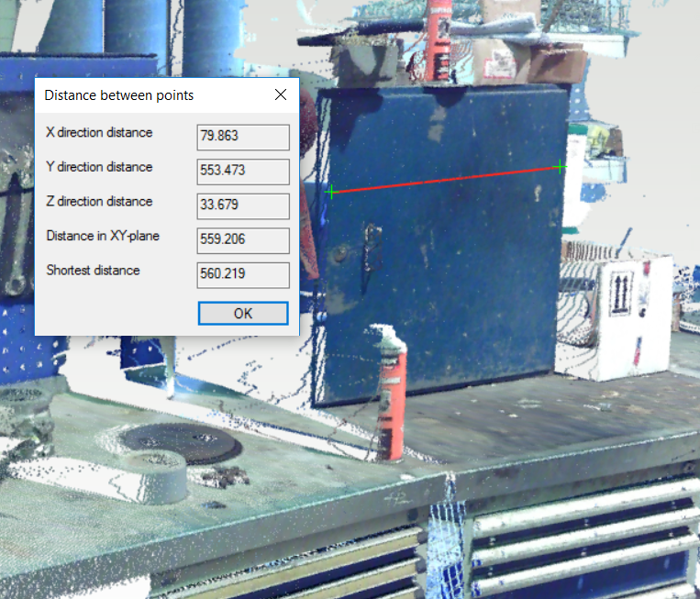Click the left green crosshair measurement point

pos(331,192)
